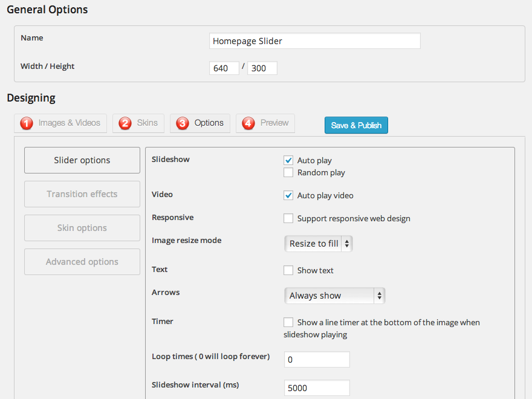Uncheck Auto play video
This screenshot has height=399, width=532.
coord(288,195)
